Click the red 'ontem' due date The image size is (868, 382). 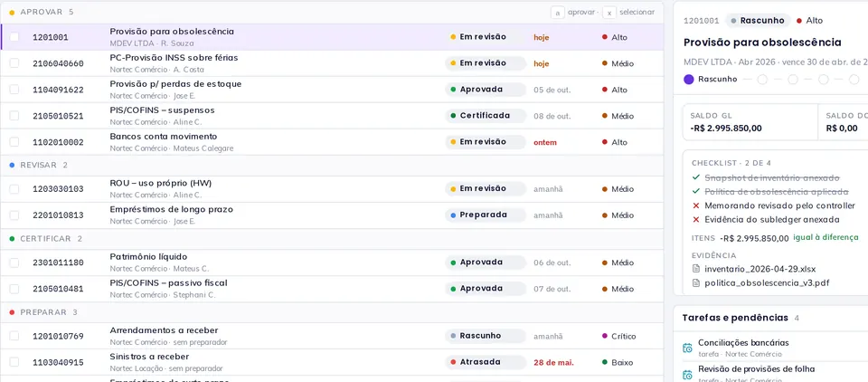click(x=545, y=142)
